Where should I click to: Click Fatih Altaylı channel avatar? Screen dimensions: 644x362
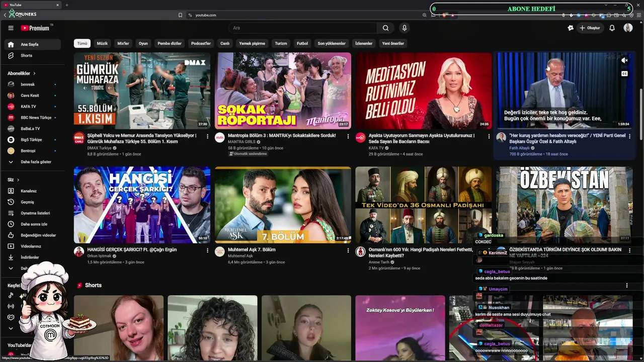tap(501, 138)
